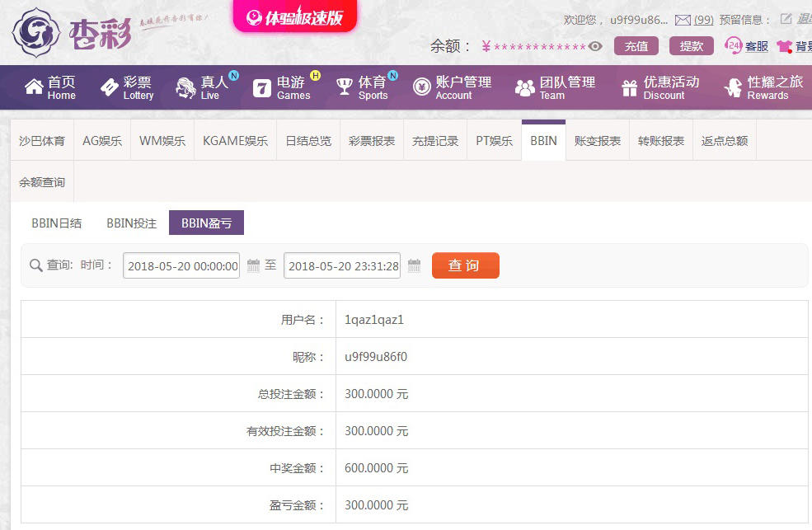Select the WM娱乐 tab

pos(162,141)
